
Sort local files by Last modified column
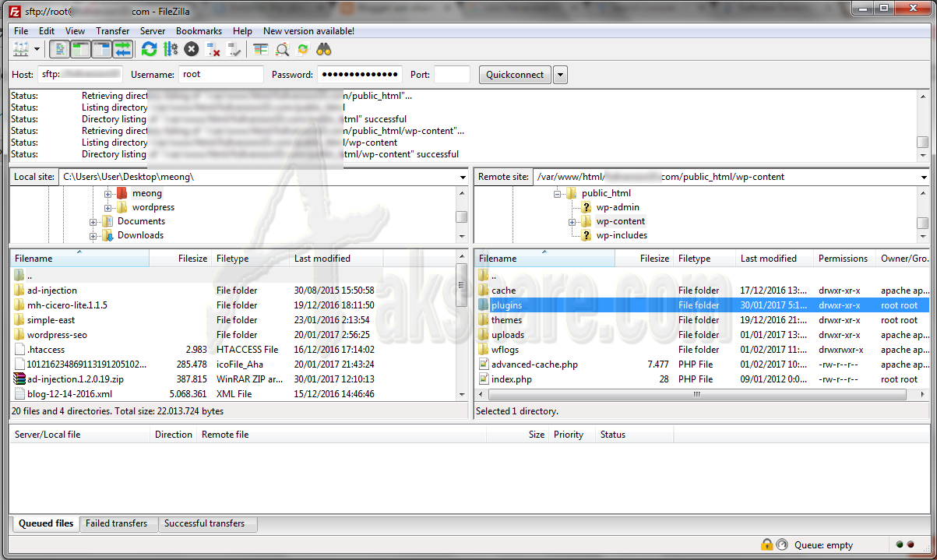(336, 259)
